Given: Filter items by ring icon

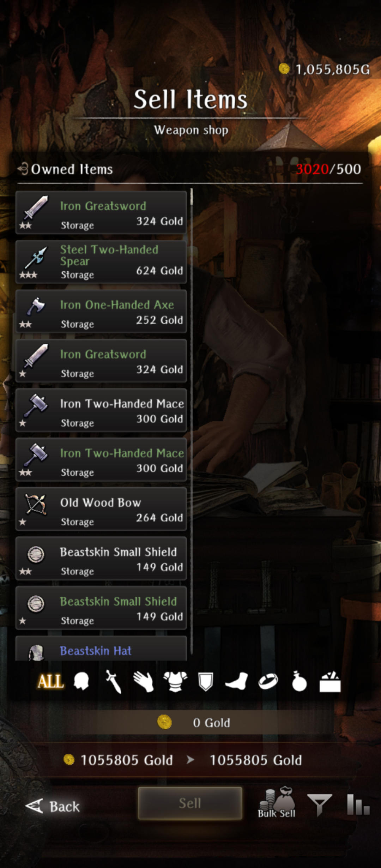Looking at the screenshot, I should (x=268, y=681).
